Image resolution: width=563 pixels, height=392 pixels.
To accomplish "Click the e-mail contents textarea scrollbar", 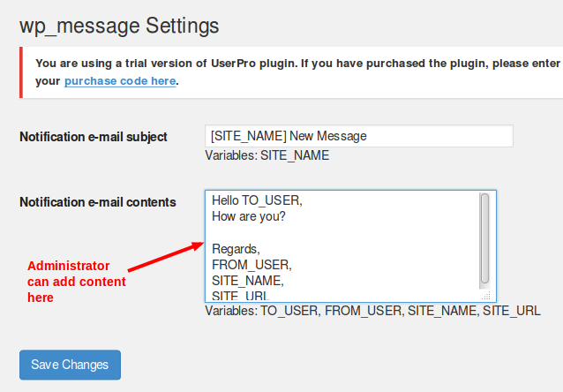I will 484,238.
